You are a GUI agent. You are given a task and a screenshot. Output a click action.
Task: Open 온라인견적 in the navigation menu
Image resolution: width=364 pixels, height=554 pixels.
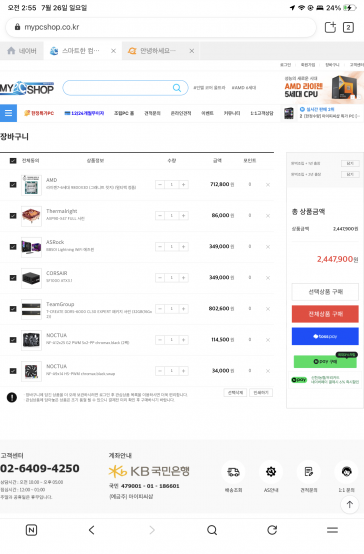(181, 113)
